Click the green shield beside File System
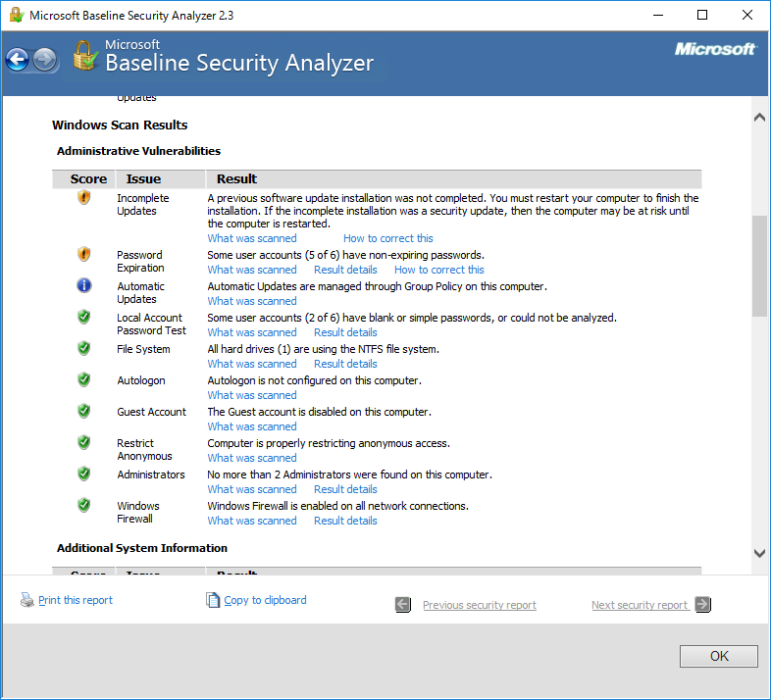 tap(84, 348)
